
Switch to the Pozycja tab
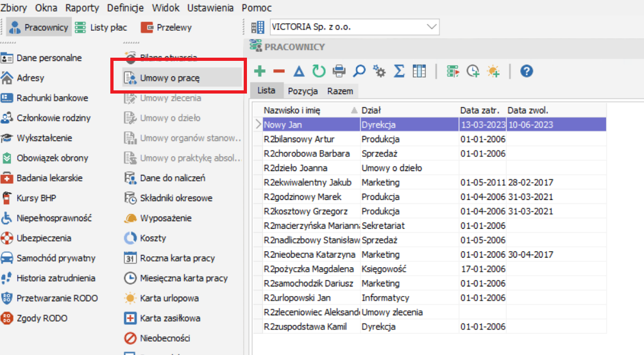point(303,91)
